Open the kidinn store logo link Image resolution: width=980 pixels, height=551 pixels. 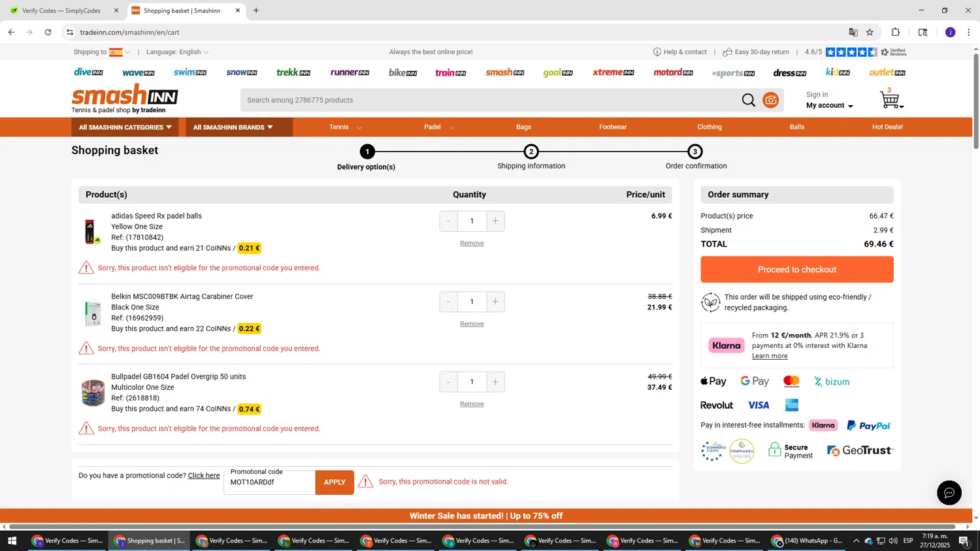coord(838,72)
